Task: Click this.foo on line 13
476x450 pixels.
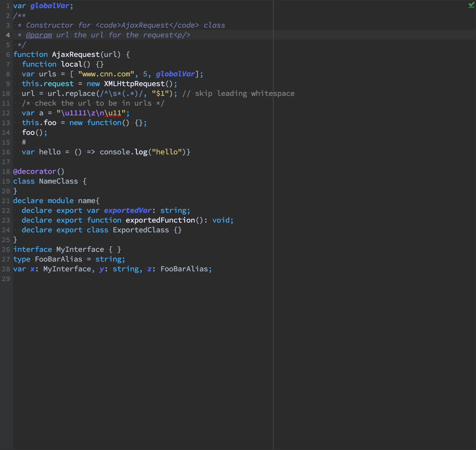Action: (39, 123)
